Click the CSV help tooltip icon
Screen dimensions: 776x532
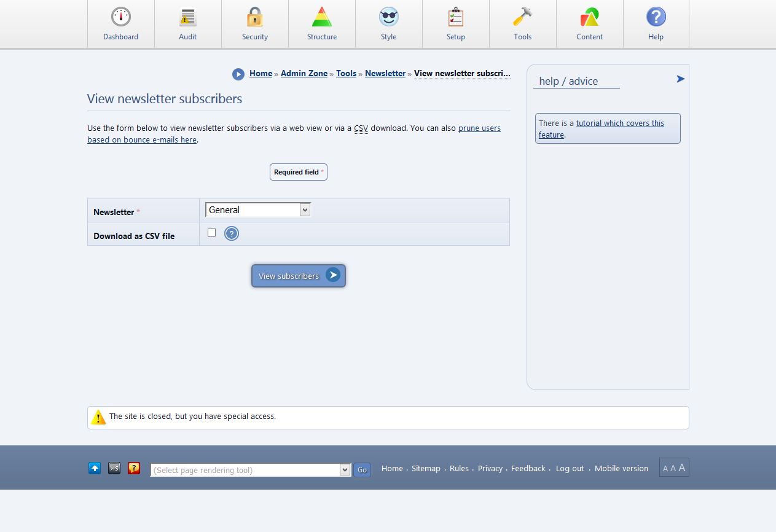pyautogui.click(x=231, y=233)
